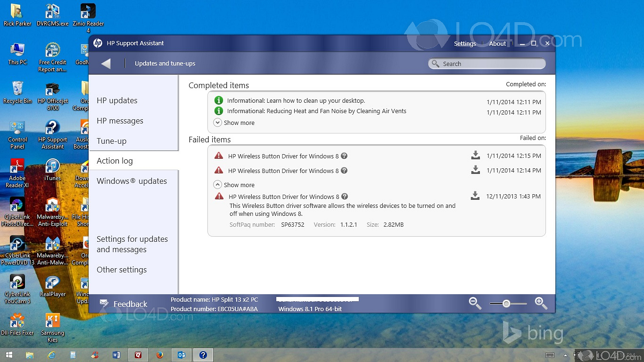Image resolution: width=644 pixels, height=362 pixels.
Task: Select the Action log section
Action: [x=133, y=161]
